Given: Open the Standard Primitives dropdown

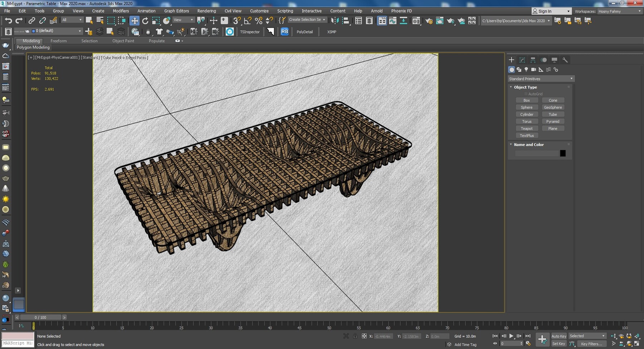Looking at the screenshot, I should (x=541, y=78).
